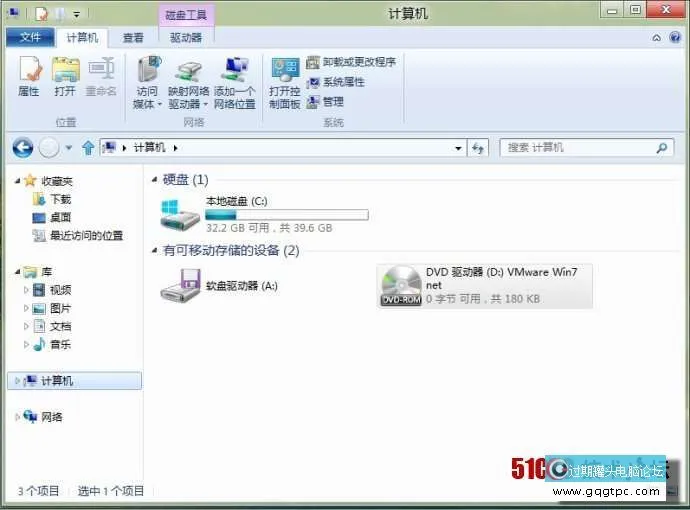Click the quick access New Folder icon

pos(59,14)
